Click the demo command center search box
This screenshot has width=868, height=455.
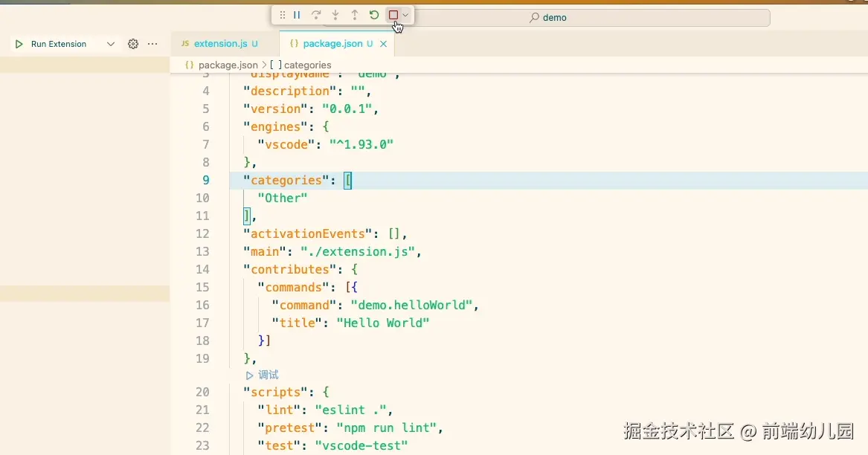pos(547,18)
